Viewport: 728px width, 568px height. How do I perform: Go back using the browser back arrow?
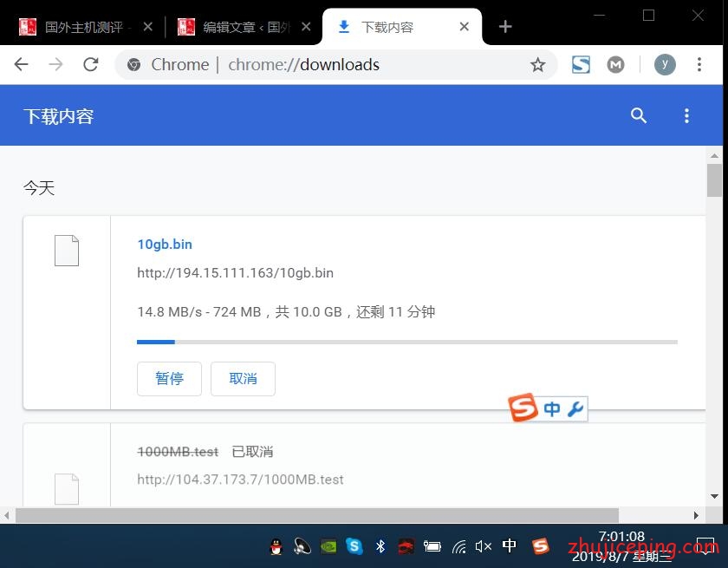click(x=22, y=64)
